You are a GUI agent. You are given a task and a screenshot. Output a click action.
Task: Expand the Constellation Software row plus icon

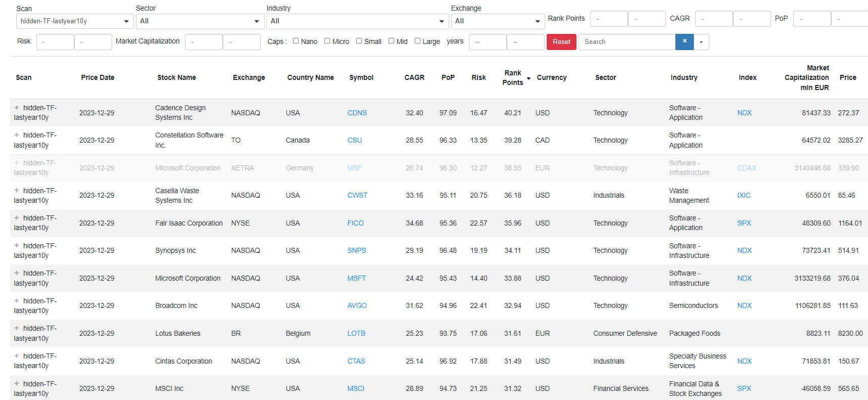[x=17, y=135]
